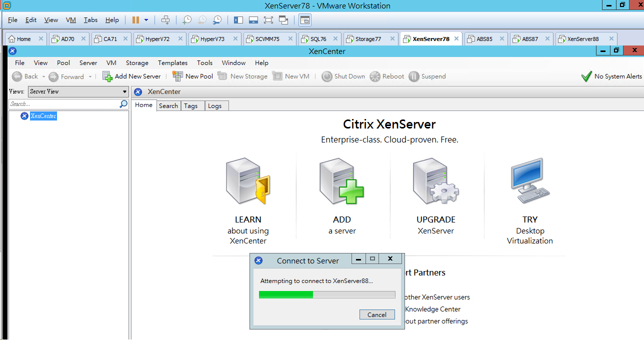Image resolution: width=644 pixels, height=340 pixels.
Task: Click the magnifier search icon
Action: pyautogui.click(x=123, y=104)
